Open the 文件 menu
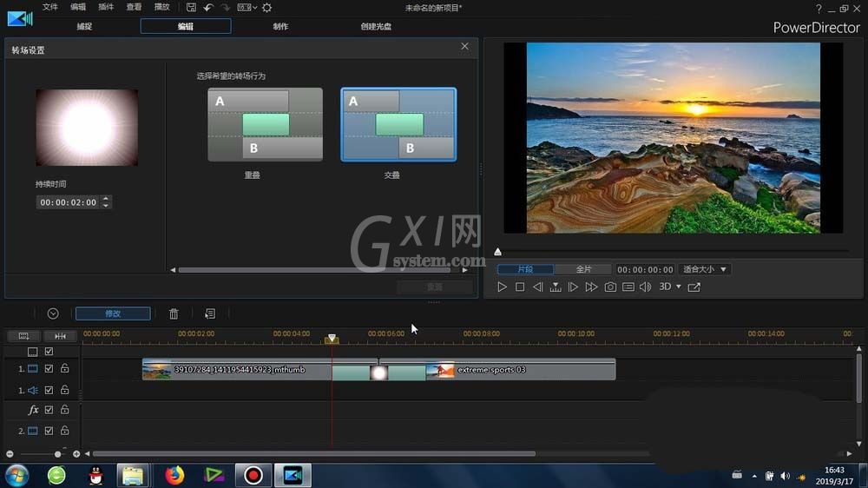Image resolution: width=868 pixels, height=488 pixels. (x=49, y=7)
